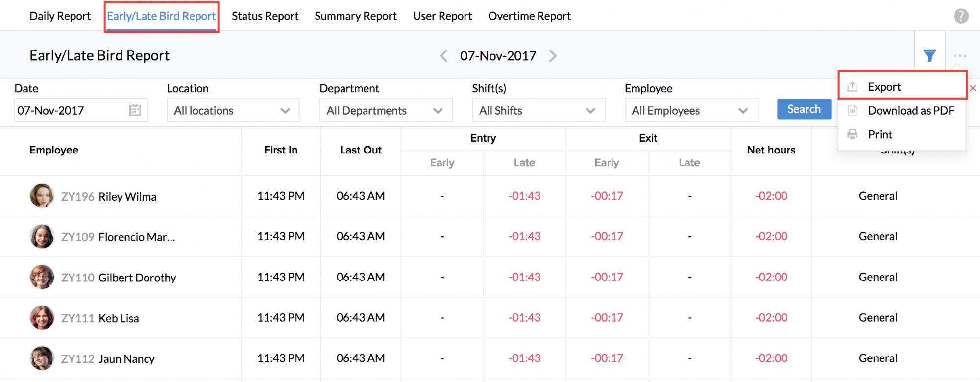Viewport: 980px width, 382px height.
Task: Click Riley Wilma's profile photo
Action: [x=42, y=196]
